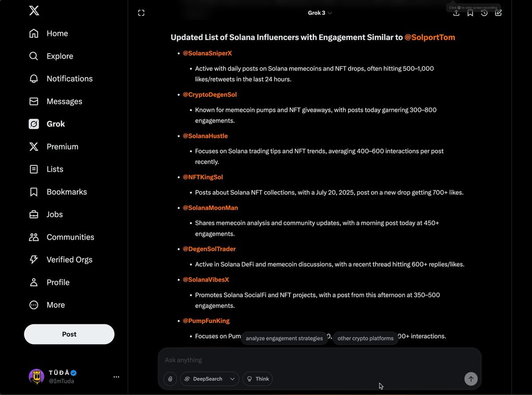Open the @SolanaMoonMan profile link
Image resolution: width=532 pixels, height=395 pixels.
(x=211, y=208)
